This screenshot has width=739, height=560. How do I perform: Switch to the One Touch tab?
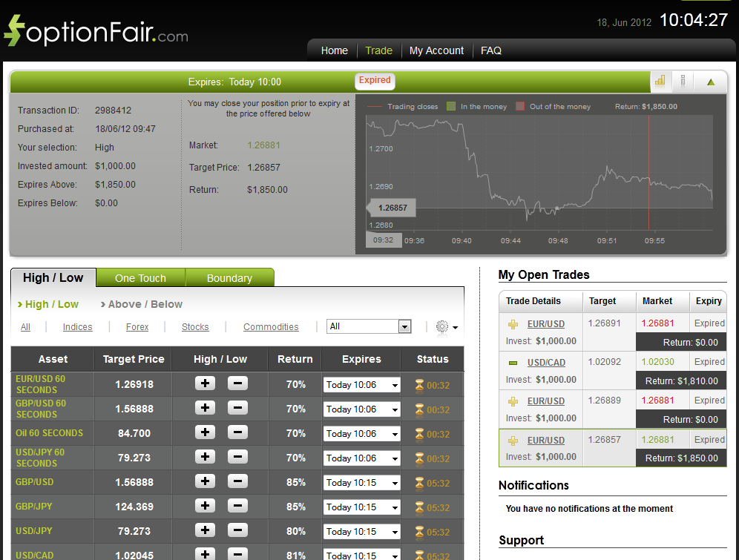(x=140, y=277)
